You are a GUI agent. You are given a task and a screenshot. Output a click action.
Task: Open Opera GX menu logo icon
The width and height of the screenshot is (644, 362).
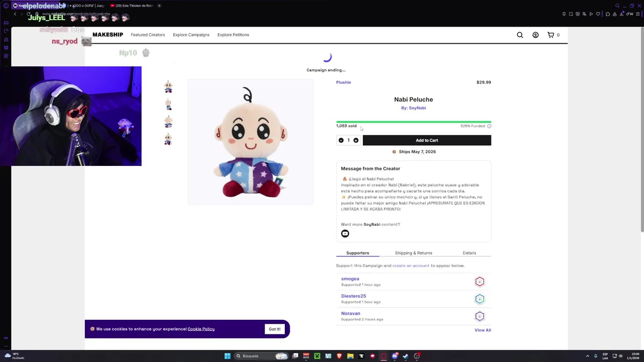pyautogui.click(x=6, y=6)
